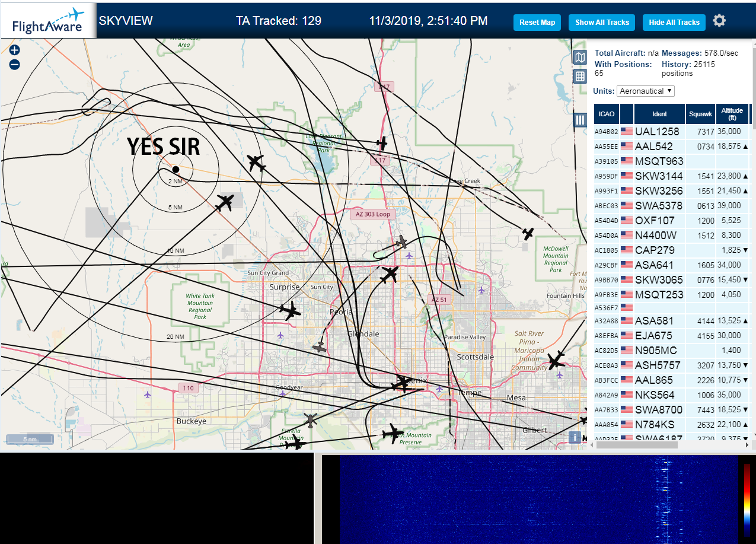Select the ASA581 aircraft row
This screenshot has width=756, height=544.
point(672,321)
